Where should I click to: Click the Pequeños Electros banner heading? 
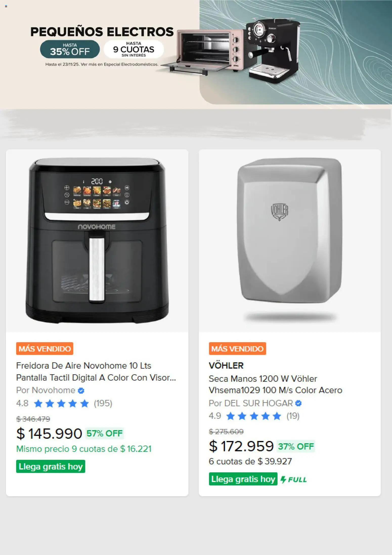pyautogui.click(x=102, y=32)
